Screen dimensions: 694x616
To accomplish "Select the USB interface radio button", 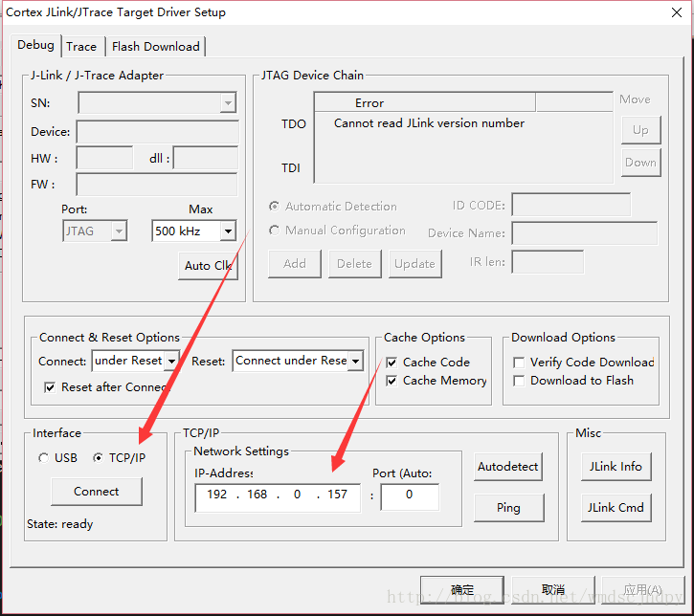I will pyautogui.click(x=43, y=458).
